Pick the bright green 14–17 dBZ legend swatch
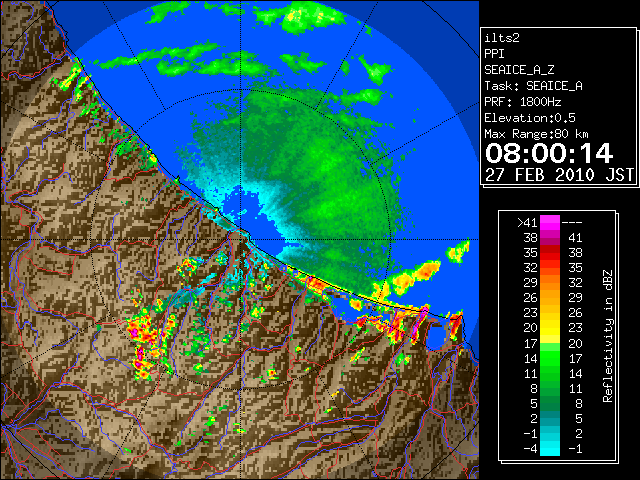Screen dimensions: 640x480 pos(550,358)
